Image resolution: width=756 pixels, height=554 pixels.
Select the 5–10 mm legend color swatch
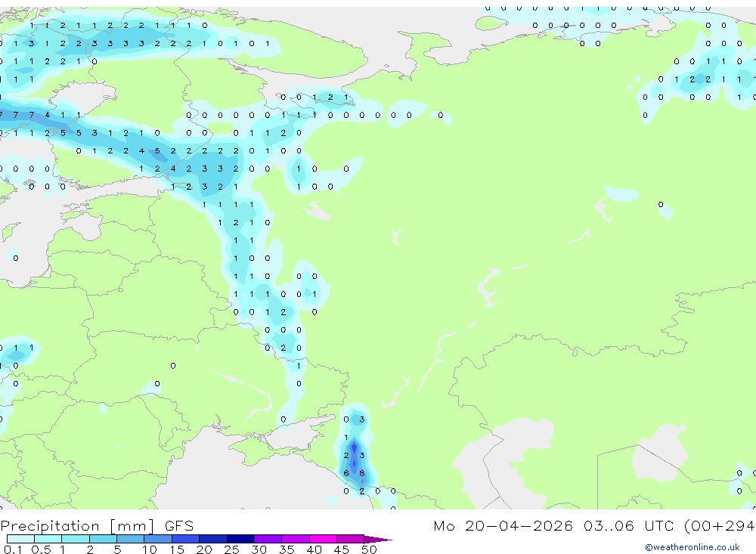point(131,539)
